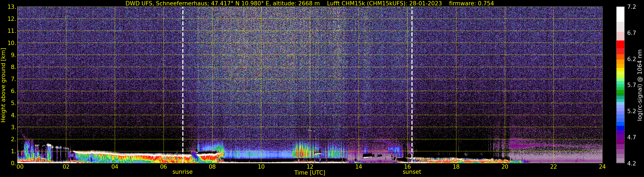Screen dimensions: 644x177
Task: Pick the white top segment of the colorbar
Action: pyautogui.click(x=620, y=14)
